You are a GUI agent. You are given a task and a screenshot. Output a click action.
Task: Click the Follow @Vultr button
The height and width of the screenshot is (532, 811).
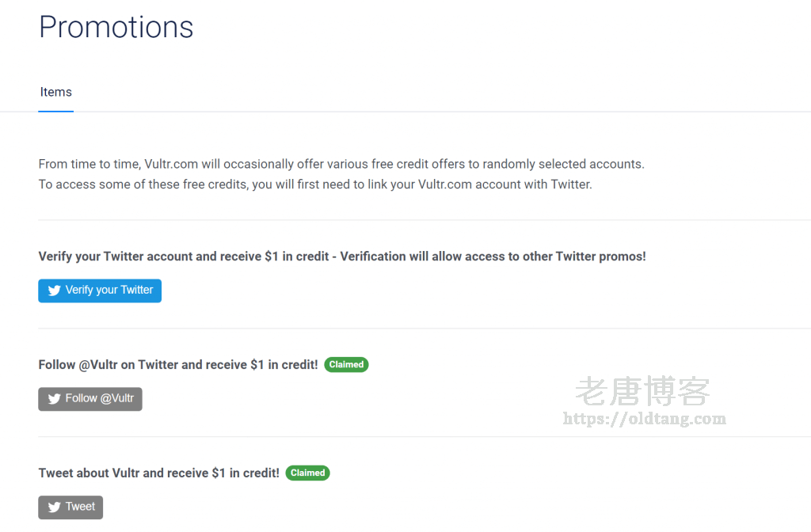[90, 399]
